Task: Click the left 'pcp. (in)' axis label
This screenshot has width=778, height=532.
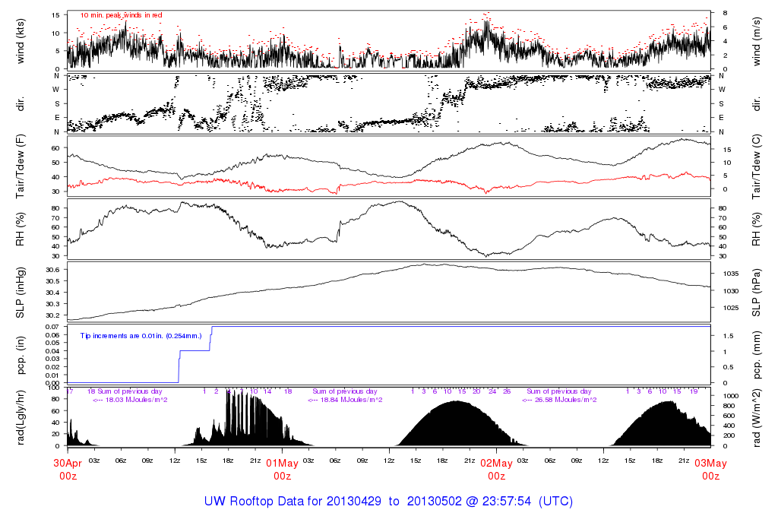Action: [21, 355]
